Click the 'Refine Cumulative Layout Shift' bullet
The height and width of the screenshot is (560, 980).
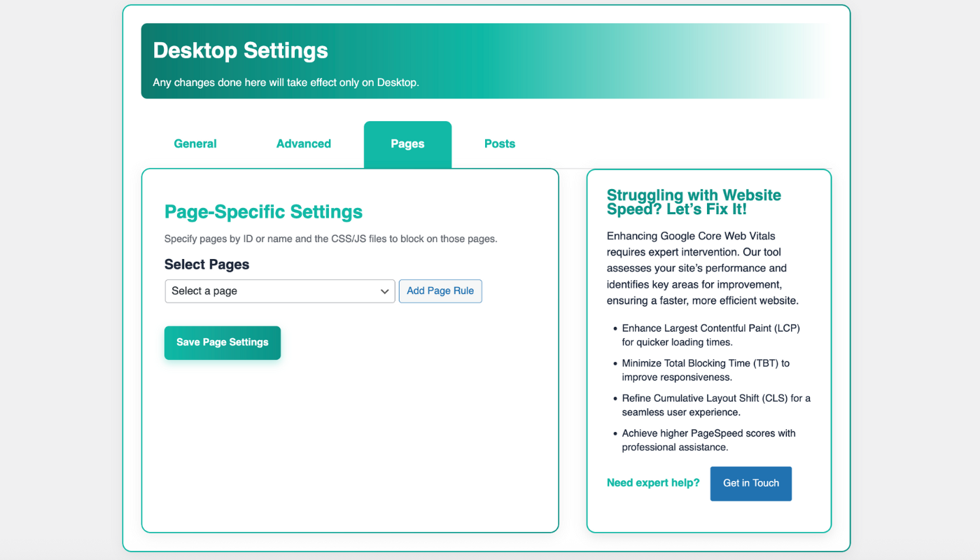[716, 405]
